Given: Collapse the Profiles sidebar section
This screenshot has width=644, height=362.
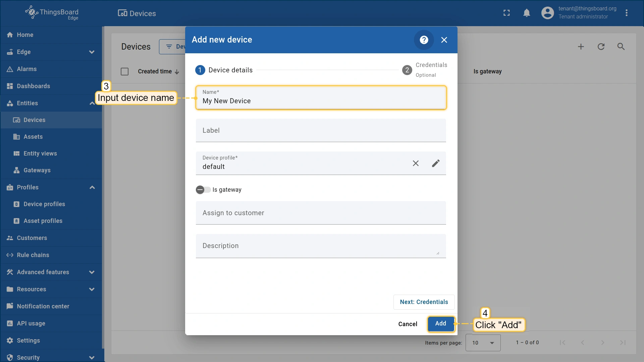Looking at the screenshot, I should pos(92,187).
